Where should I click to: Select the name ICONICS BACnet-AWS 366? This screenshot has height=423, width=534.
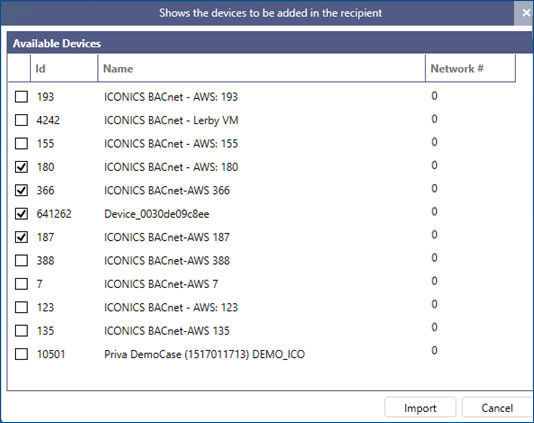click(167, 190)
